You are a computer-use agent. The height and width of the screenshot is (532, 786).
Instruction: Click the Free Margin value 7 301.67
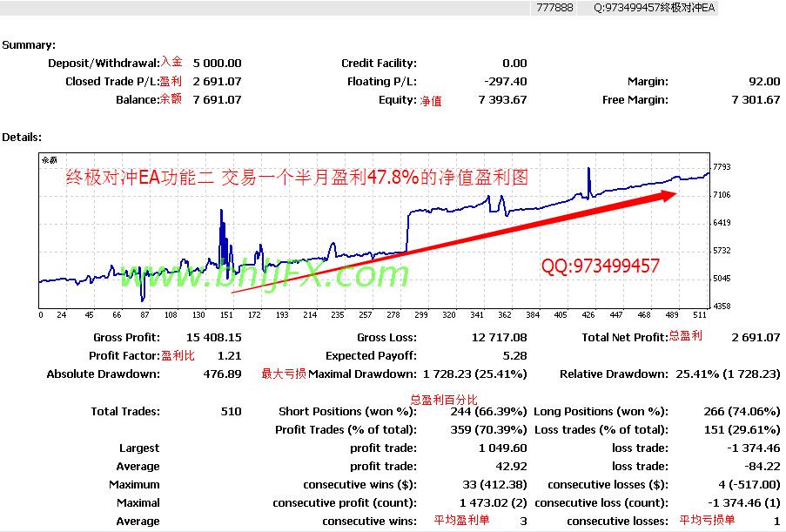click(x=756, y=100)
